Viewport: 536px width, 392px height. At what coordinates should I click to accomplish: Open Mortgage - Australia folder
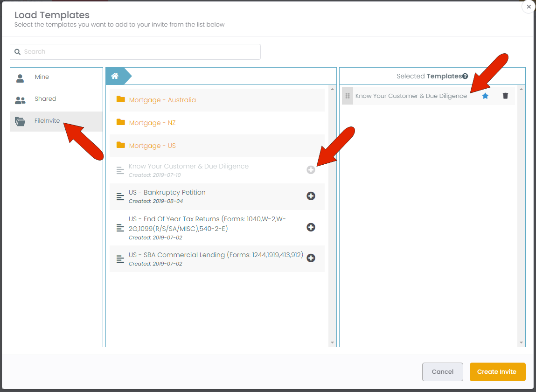tap(162, 100)
